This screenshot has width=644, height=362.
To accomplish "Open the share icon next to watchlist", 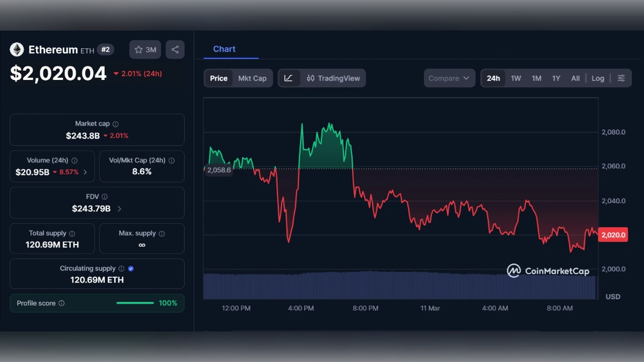I will coord(175,49).
